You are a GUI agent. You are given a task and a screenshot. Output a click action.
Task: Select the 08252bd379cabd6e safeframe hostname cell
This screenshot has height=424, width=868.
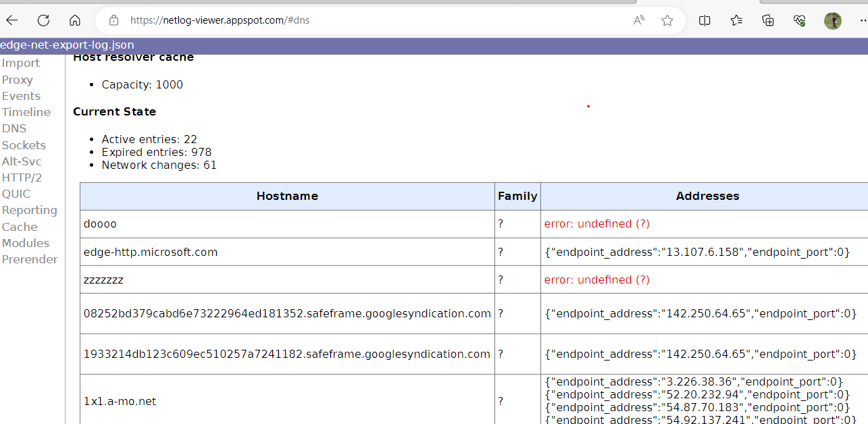point(287,313)
